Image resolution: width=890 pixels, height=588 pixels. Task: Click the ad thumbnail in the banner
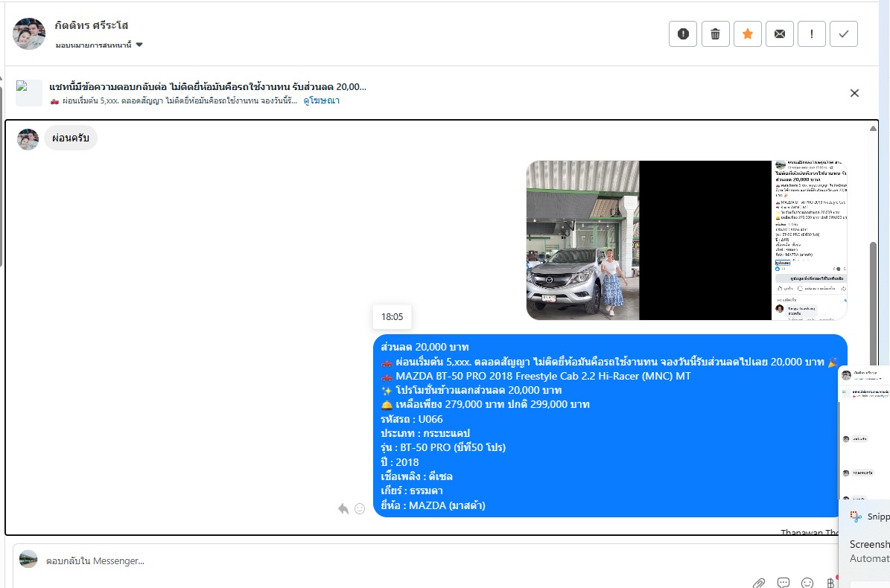[x=29, y=93]
